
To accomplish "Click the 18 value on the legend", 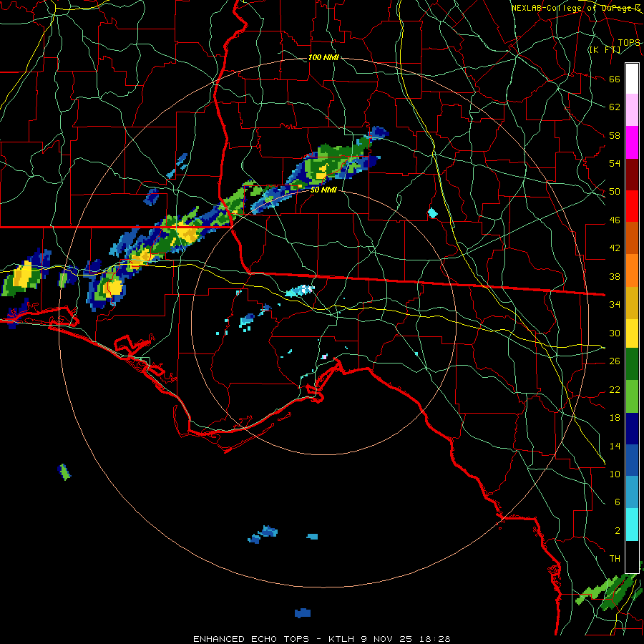I will pyautogui.click(x=615, y=418).
